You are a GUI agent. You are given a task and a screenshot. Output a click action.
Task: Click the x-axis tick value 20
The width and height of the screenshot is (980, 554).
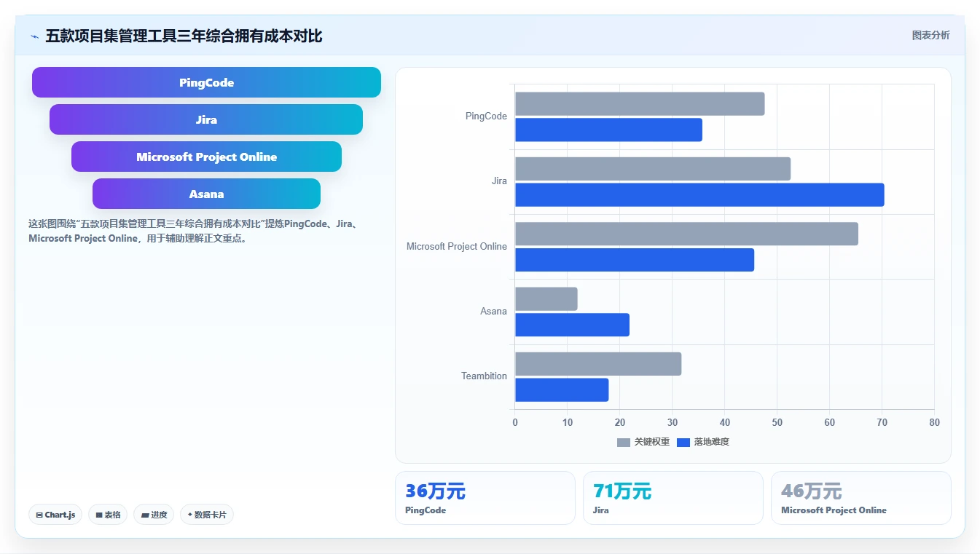point(620,422)
